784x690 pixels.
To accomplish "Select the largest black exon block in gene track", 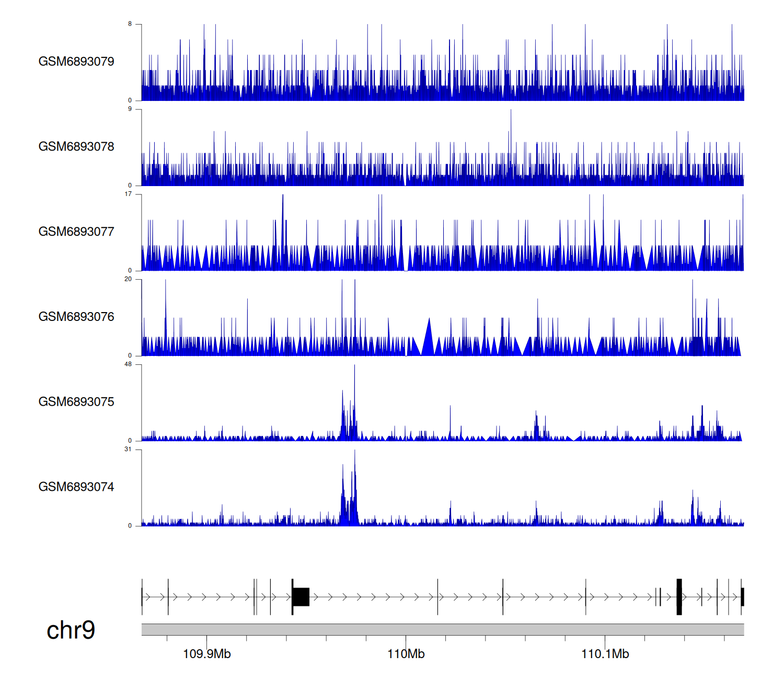I will (301, 597).
